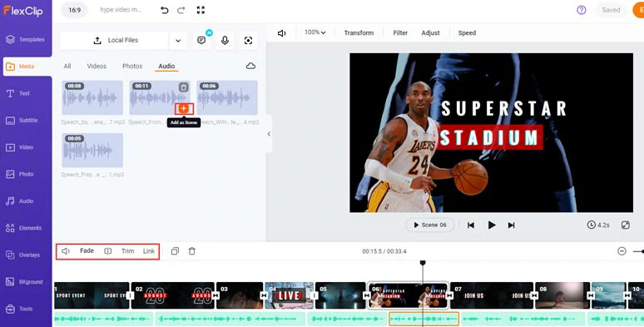Click the microphone record icon
Image resolution: width=644 pixels, height=327 pixels.
pos(225,40)
